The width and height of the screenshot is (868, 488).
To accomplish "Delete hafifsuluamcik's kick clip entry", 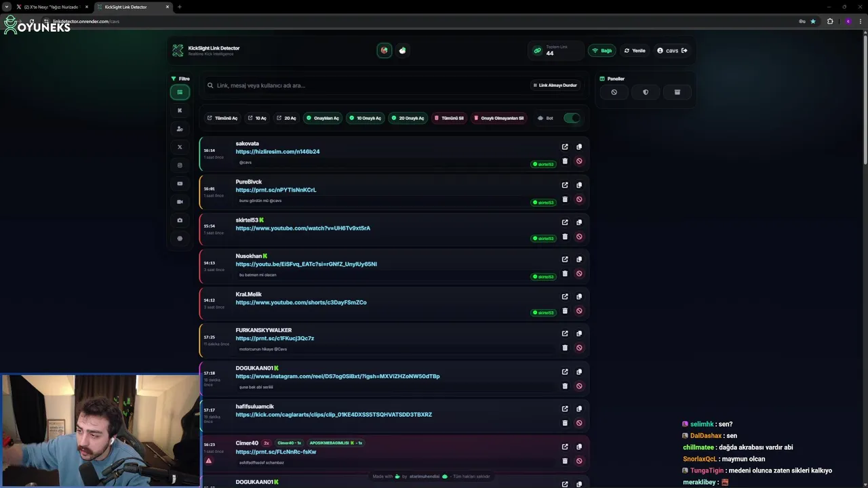I will point(565,423).
